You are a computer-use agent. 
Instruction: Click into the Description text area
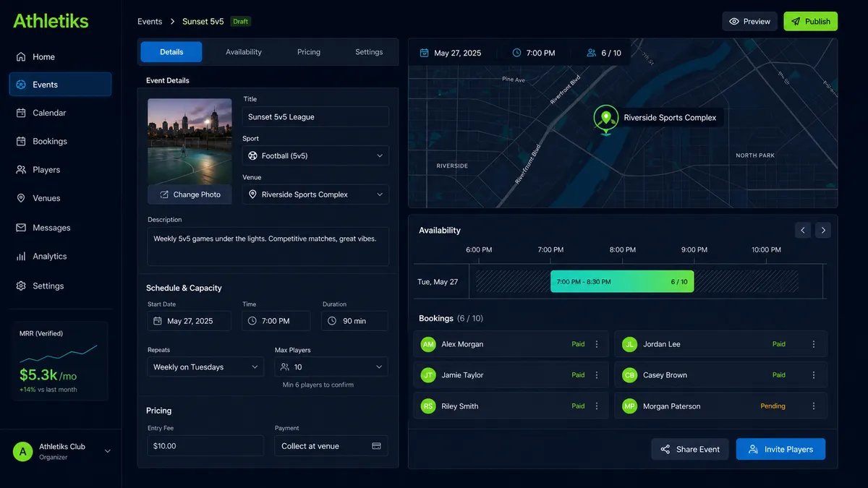pos(268,247)
